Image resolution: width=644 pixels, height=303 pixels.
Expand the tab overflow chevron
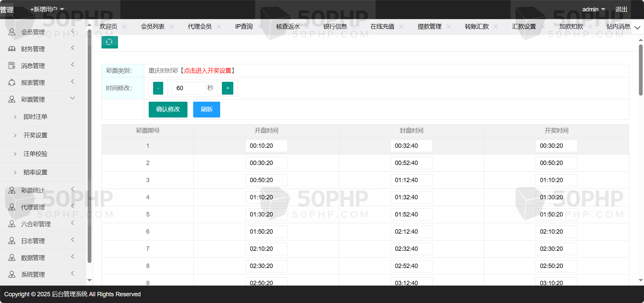pos(637,27)
